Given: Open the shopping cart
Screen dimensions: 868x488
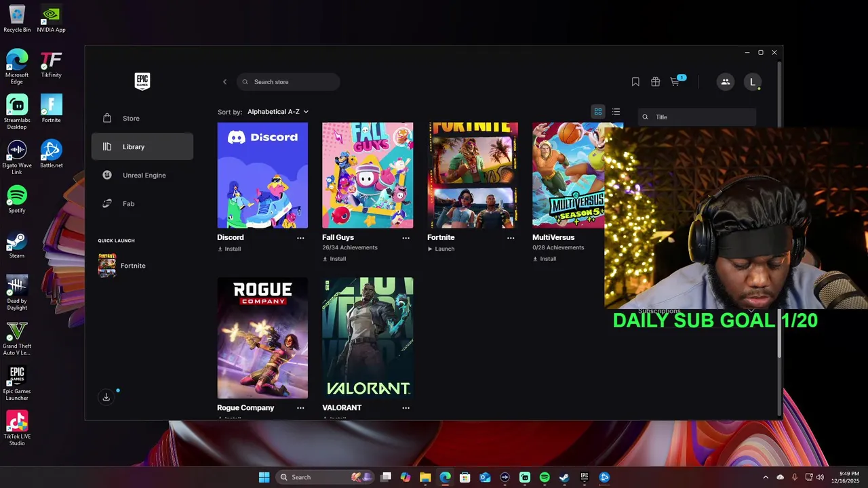Looking at the screenshot, I should coord(675,82).
